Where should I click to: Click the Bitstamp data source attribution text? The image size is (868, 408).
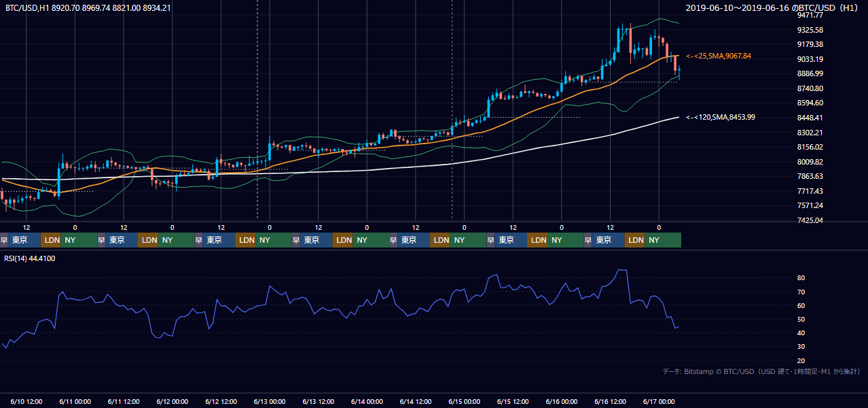761,371
